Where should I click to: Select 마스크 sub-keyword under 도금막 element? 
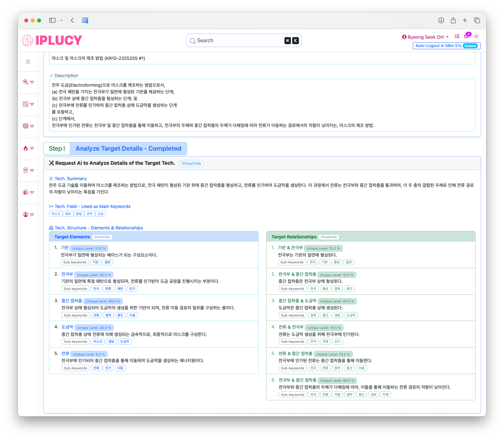(x=98, y=341)
